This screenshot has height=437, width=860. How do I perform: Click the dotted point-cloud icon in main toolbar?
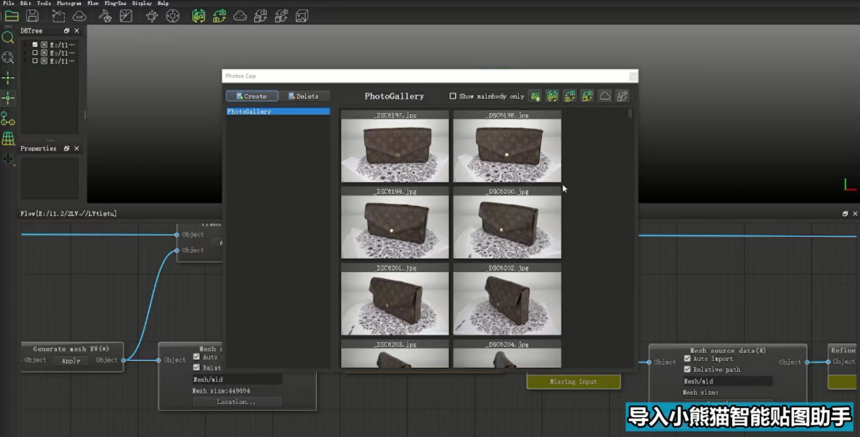(x=240, y=16)
